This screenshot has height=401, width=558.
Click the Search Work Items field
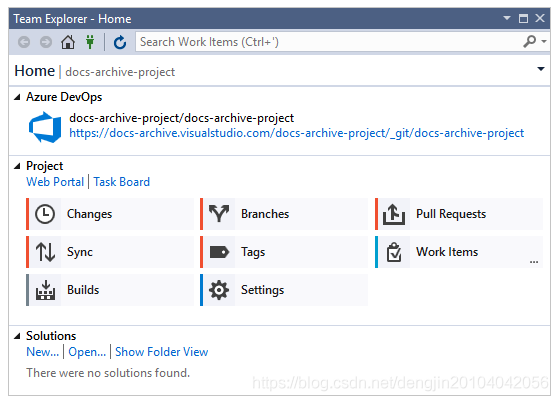pyautogui.click(x=329, y=42)
